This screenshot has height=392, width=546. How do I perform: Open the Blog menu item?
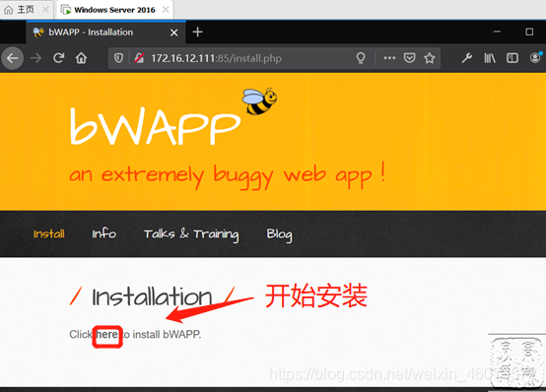tap(279, 234)
